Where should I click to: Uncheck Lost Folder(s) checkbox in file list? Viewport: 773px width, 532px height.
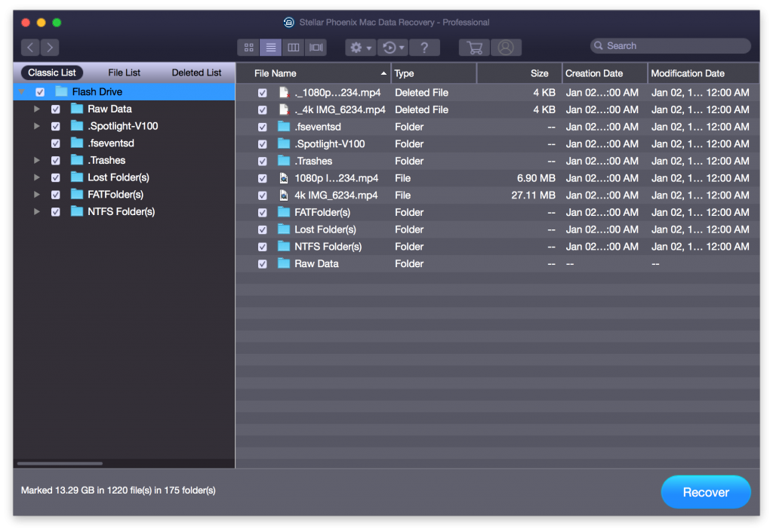pyautogui.click(x=262, y=229)
